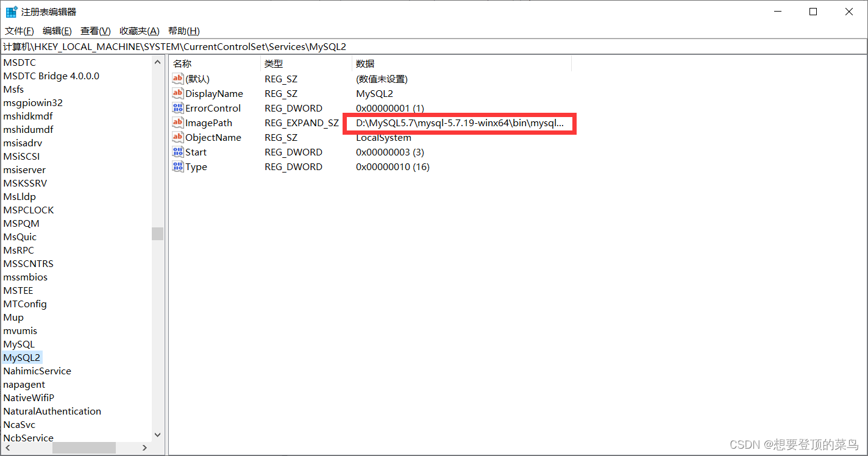This screenshot has height=456, width=868.
Task: Select the mssmbios key
Action: point(26,277)
